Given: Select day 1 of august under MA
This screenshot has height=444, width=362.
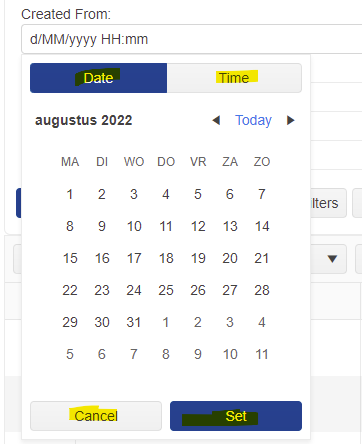Looking at the screenshot, I should click(70, 194).
